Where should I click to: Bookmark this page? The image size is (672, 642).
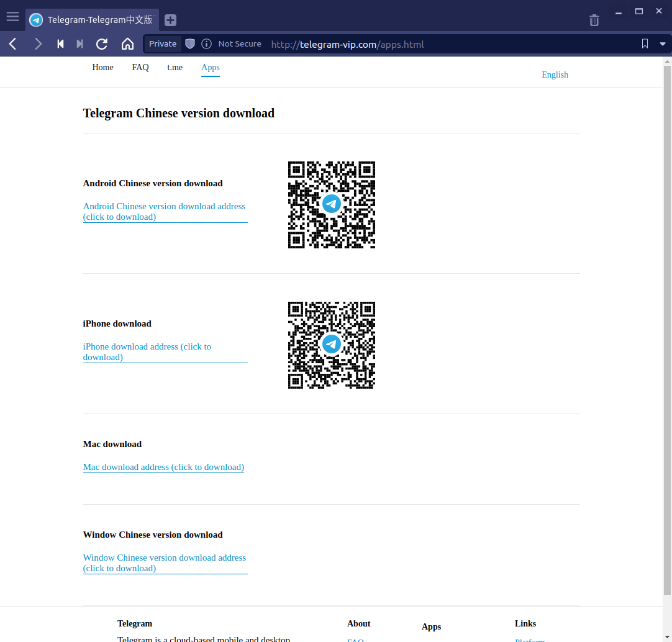click(x=645, y=43)
